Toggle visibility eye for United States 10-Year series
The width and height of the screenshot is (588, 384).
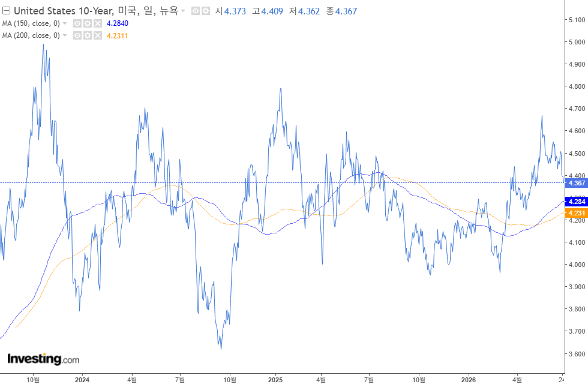[196, 11]
